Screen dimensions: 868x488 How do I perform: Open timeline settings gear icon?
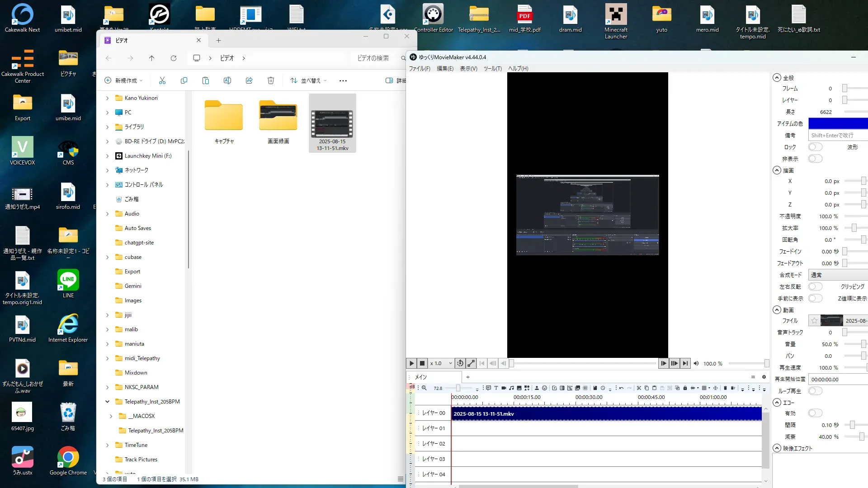point(764,377)
